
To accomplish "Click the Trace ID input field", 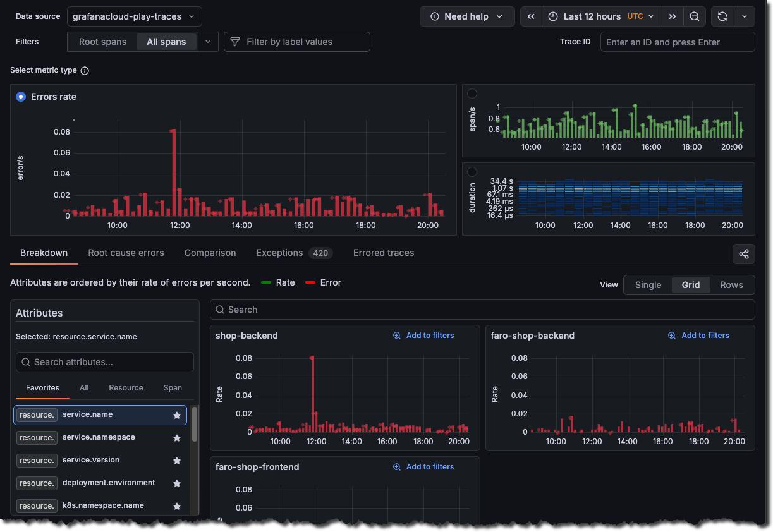I will (x=677, y=42).
